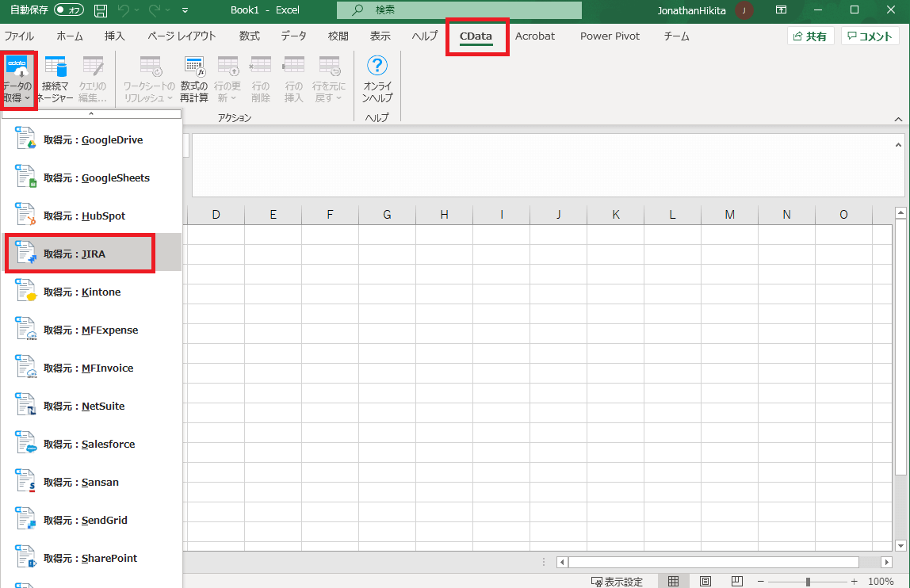Open the Power Pivot tab
The width and height of the screenshot is (910, 588).
pos(610,36)
